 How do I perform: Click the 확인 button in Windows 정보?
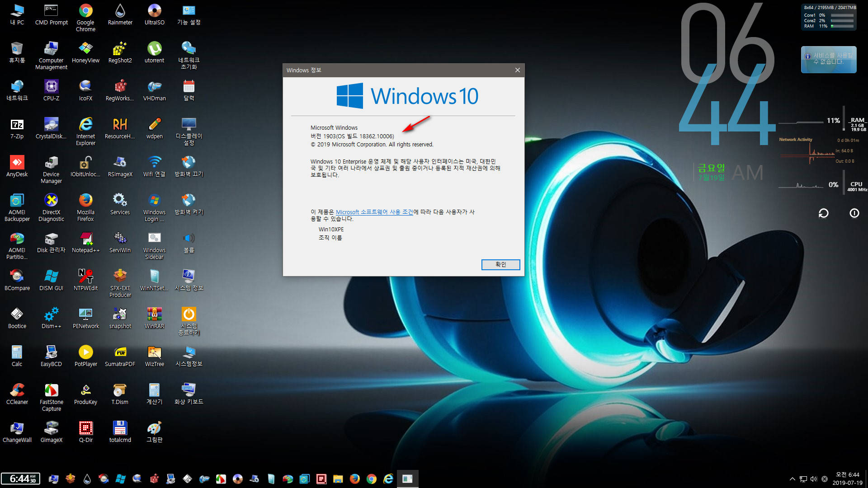[500, 264]
